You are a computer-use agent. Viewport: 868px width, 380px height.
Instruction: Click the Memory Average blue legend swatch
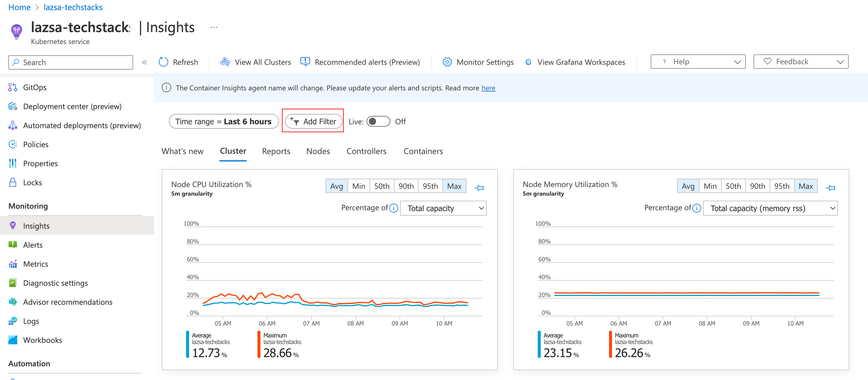pos(539,344)
